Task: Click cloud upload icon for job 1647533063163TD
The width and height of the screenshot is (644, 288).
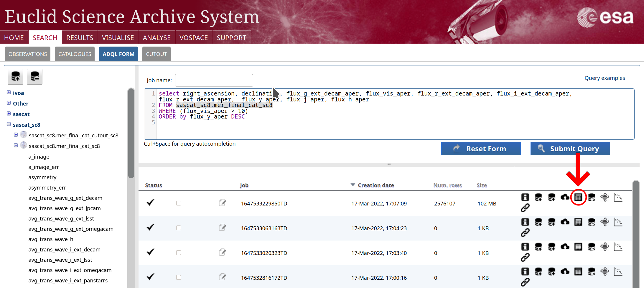Action: coord(565,222)
